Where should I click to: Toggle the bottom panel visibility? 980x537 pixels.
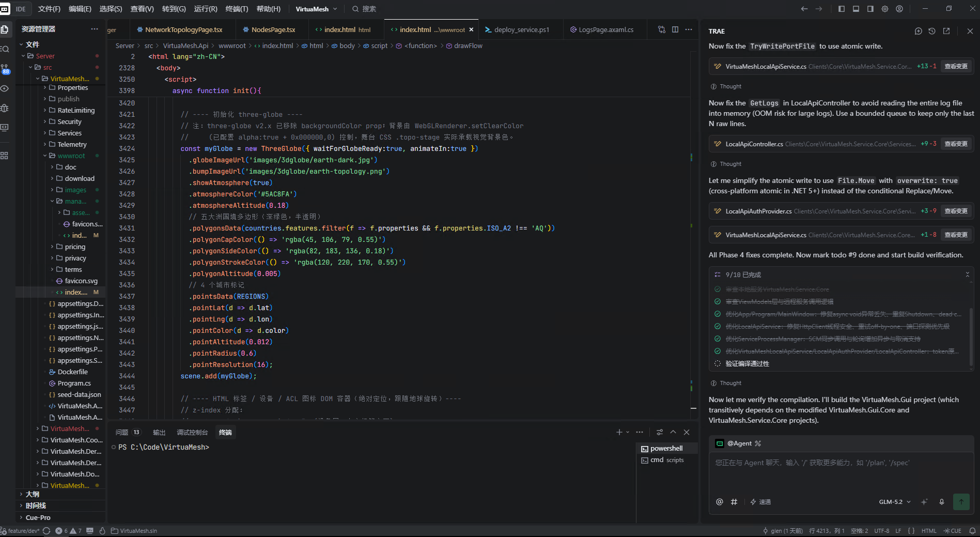pos(856,9)
